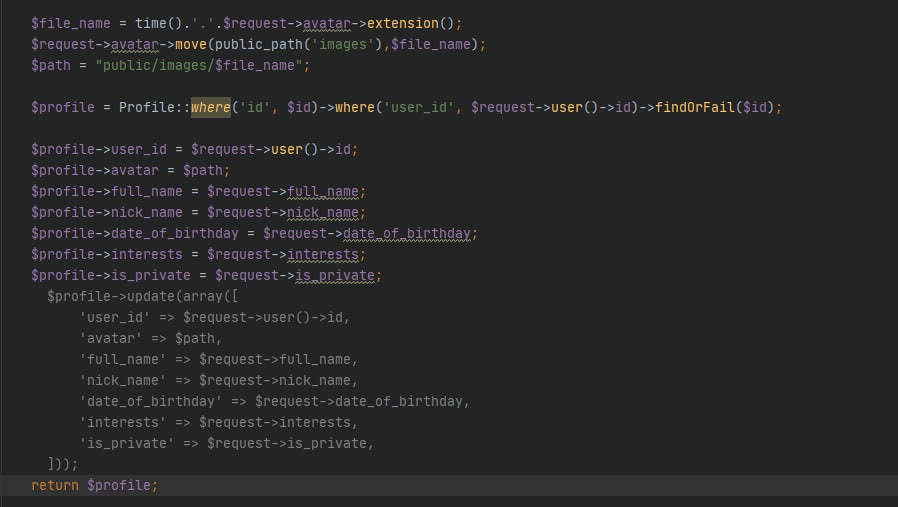Click the 'public_path' function call

click(259, 44)
